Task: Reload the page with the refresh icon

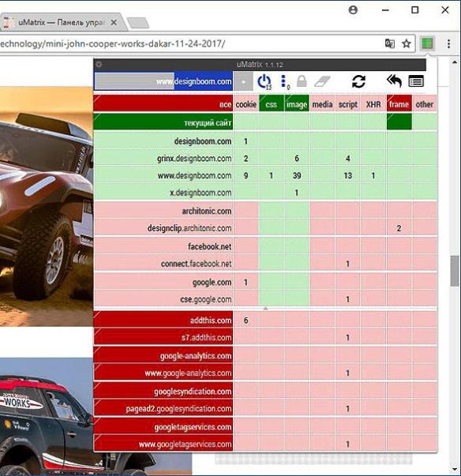Action: (x=358, y=81)
